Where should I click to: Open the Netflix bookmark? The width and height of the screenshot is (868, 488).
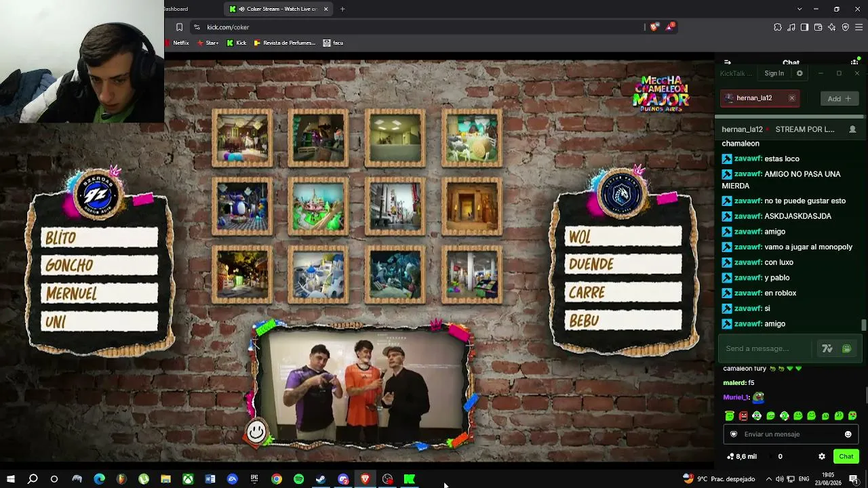[x=176, y=43]
